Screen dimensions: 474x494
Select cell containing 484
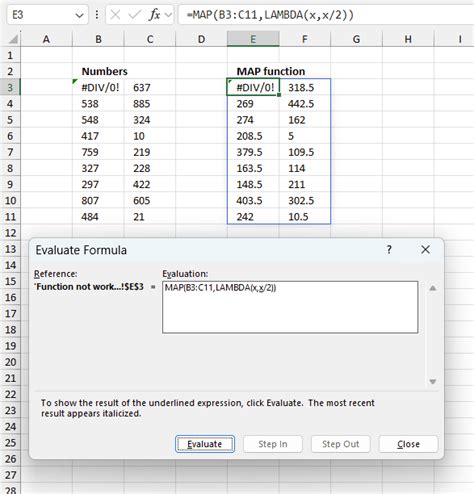[98, 217]
